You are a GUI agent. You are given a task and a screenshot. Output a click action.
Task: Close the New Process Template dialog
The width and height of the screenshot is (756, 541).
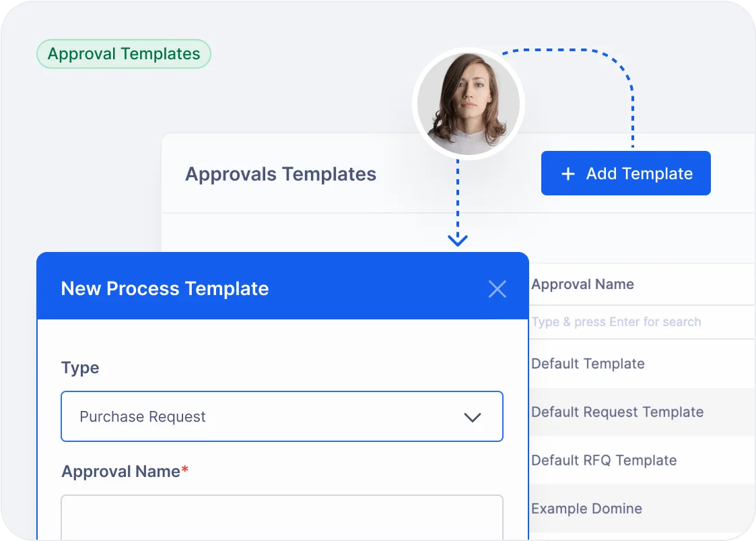497,288
